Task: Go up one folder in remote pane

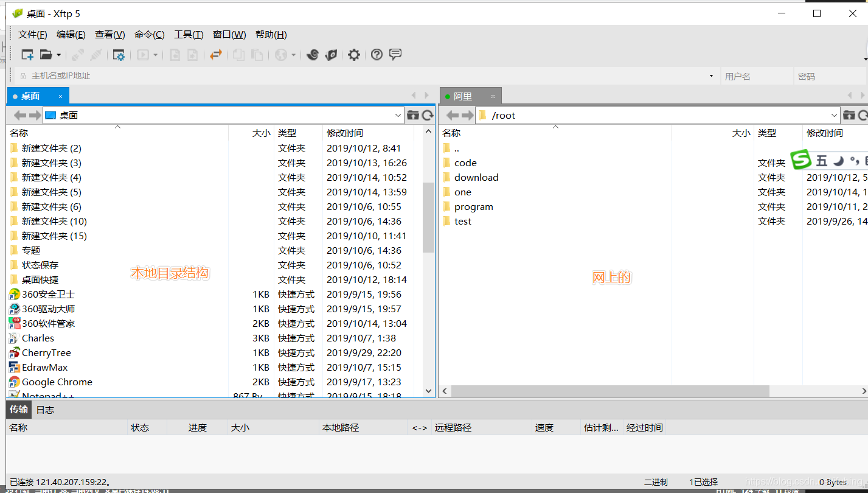Action: pyautogui.click(x=849, y=115)
